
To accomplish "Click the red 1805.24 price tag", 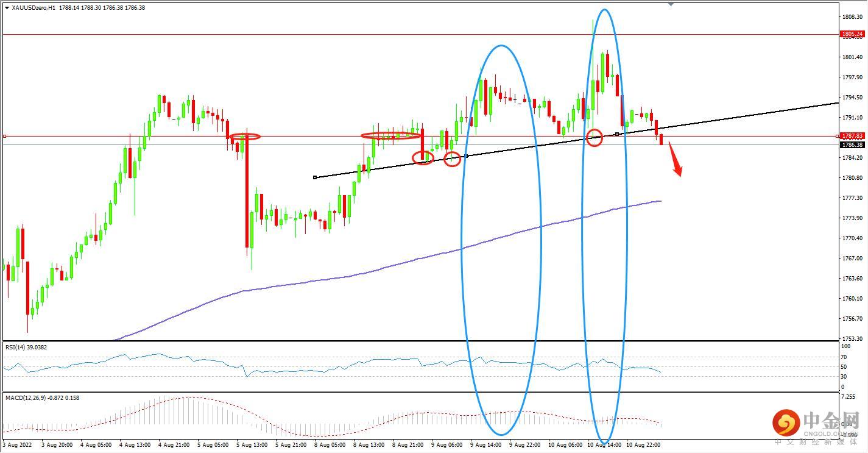I will (852, 34).
